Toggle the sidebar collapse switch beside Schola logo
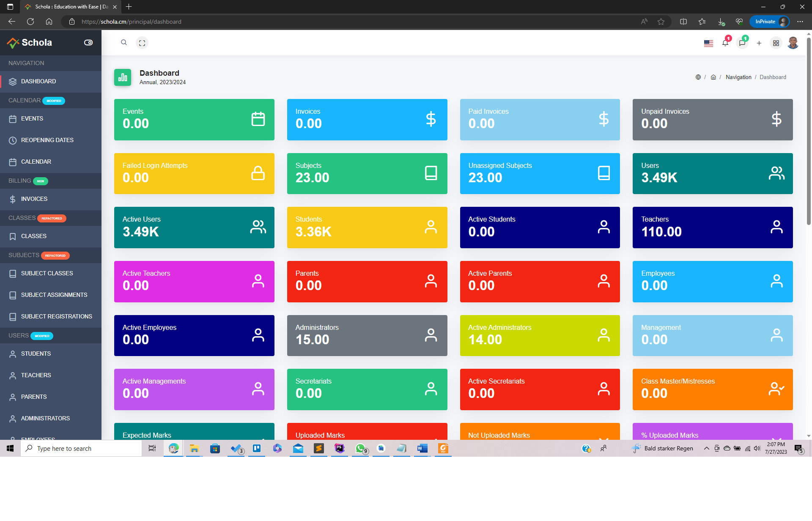This screenshot has width=812, height=521. tap(88, 42)
